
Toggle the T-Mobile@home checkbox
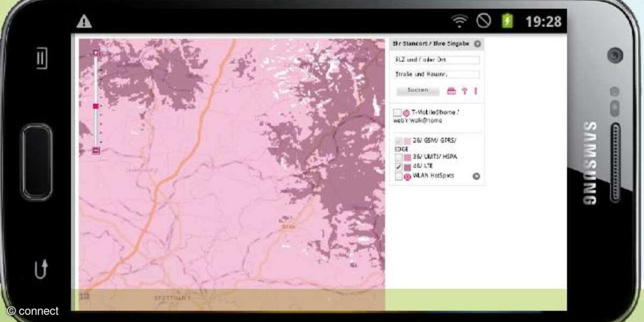[x=397, y=113]
